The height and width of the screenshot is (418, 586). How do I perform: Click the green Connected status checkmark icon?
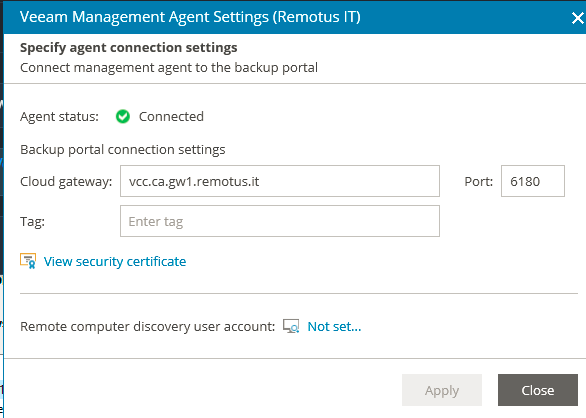pyautogui.click(x=123, y=117)
